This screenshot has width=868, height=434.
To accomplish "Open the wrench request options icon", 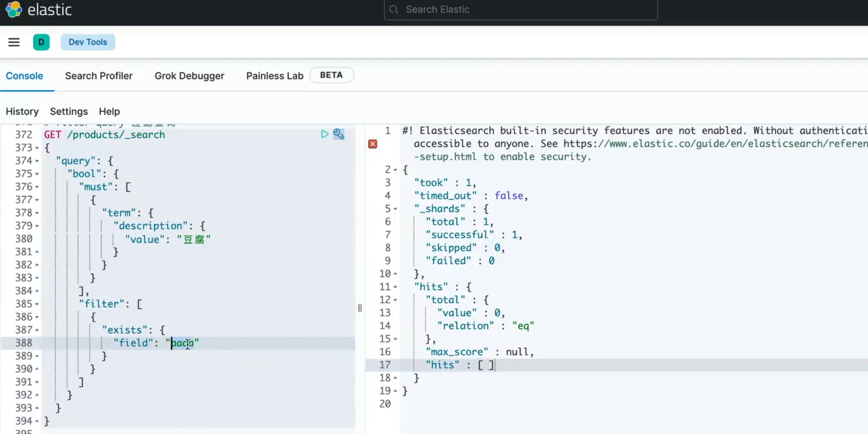I will click(x=339, y=134).
